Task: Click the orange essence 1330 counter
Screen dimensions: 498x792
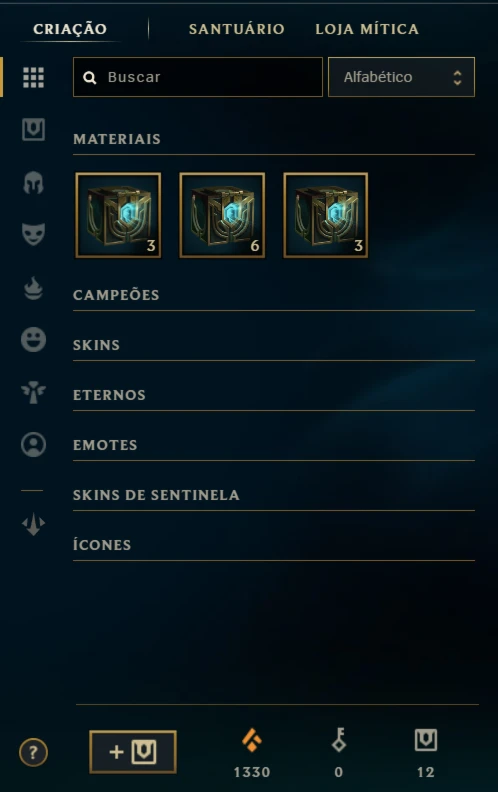Action: click(252, 753)
